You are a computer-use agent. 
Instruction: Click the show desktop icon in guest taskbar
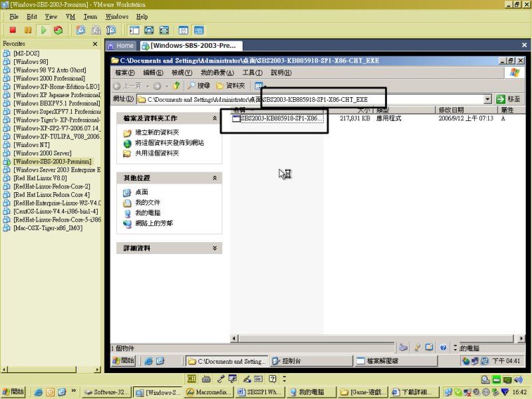pyautogui.click(x=160, y=361)
